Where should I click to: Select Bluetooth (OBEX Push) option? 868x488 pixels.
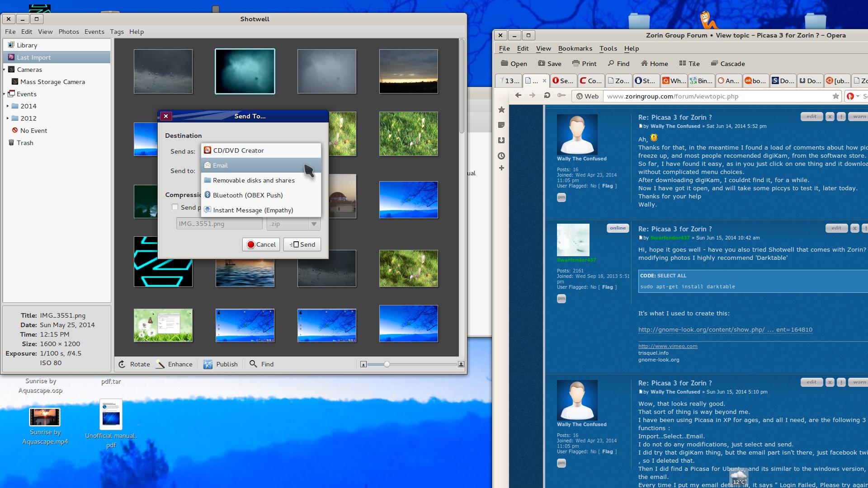247,195
